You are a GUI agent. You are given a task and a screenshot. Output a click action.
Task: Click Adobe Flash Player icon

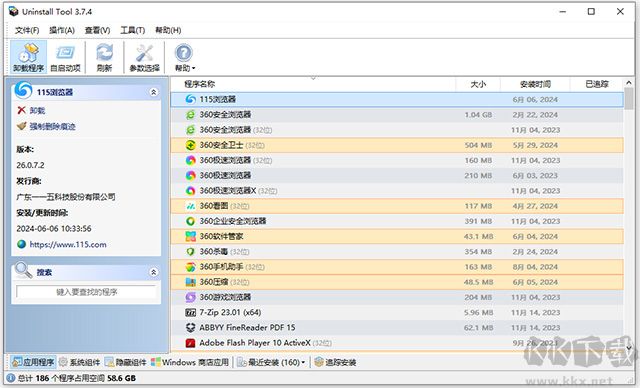pos(190,343)
